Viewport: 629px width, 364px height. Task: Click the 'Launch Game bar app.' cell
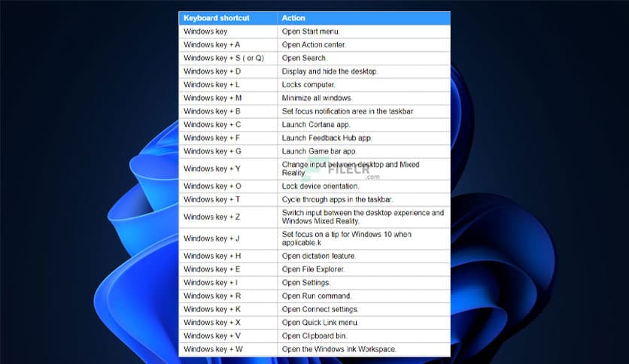364,151
